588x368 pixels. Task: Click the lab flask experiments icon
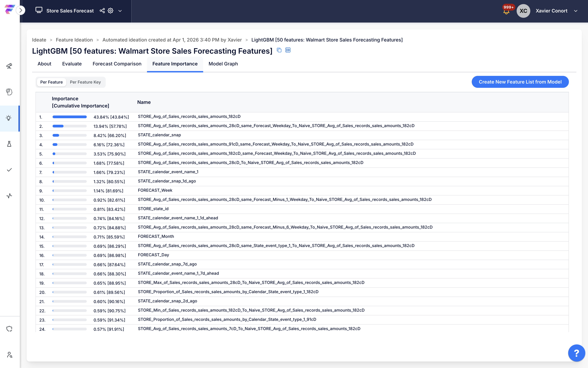coord(9,144)
